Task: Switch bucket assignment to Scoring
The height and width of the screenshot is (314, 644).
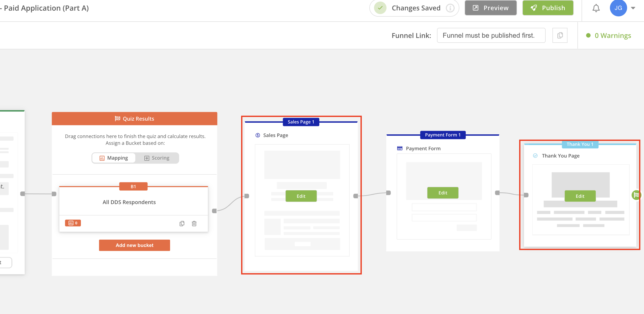Action: point(157,158)
